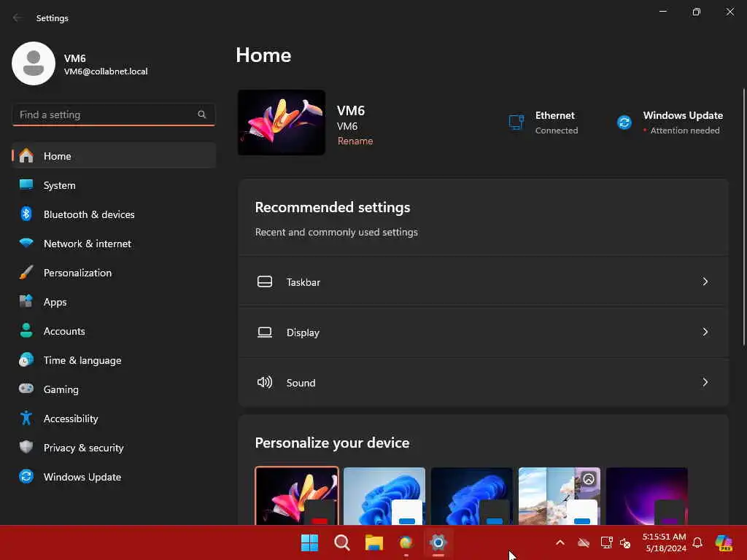Open the clock showing 5:15:51 AM
Screen dimensions: 747x560
[665, 542]
